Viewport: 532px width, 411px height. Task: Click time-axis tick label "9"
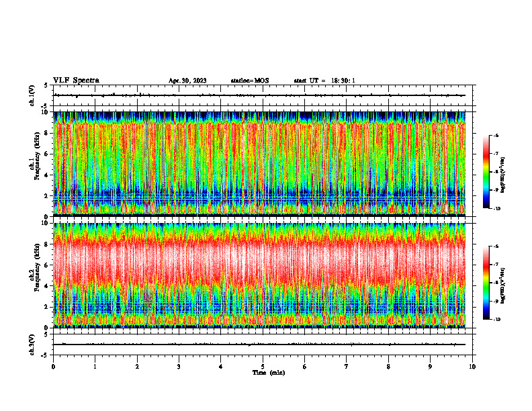[430, 367]
